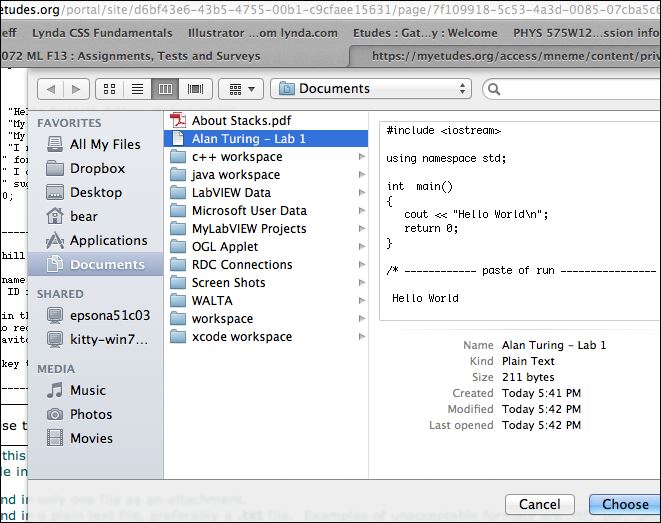Image resolution: width=661 pixels, height=523 pixels.
Task: Switch to icon view
Action: pos(110,89)
